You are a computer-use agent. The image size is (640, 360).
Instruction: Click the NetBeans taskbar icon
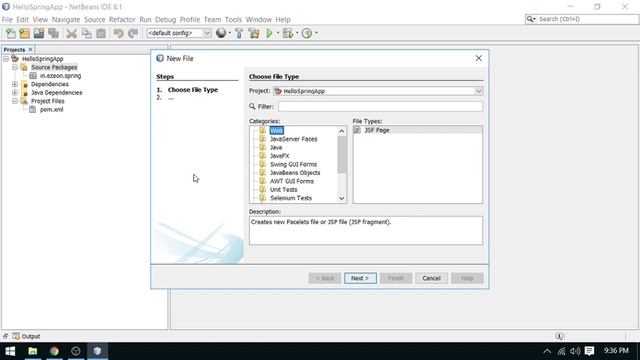[x=97, y=351]
